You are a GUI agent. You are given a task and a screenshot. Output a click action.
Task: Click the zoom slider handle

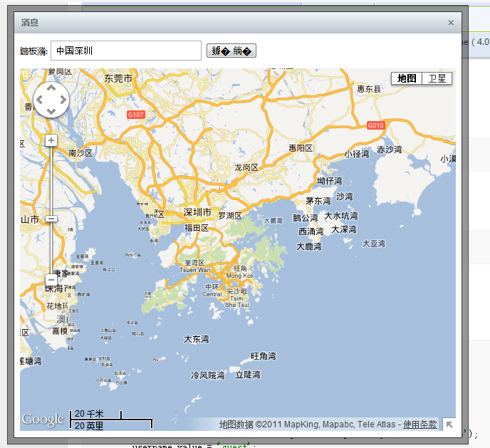click(51, 219)
